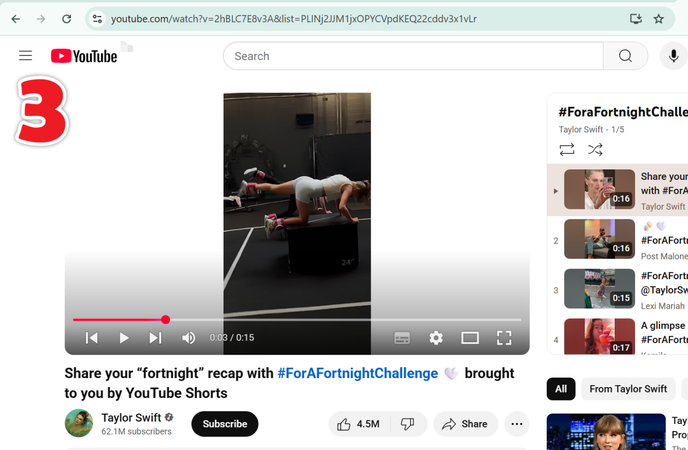Play the paused video
This screenshot has height=450, width=688.
click(x=124, y=338)
